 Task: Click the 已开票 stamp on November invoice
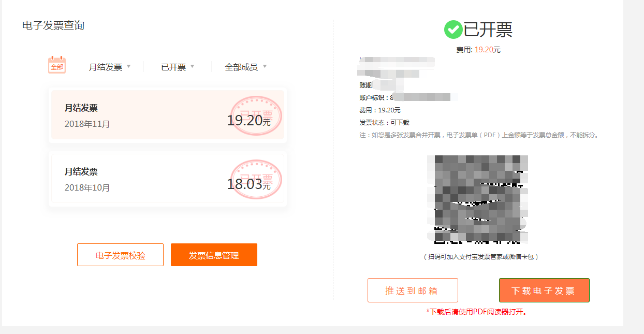tap(256, 115)
